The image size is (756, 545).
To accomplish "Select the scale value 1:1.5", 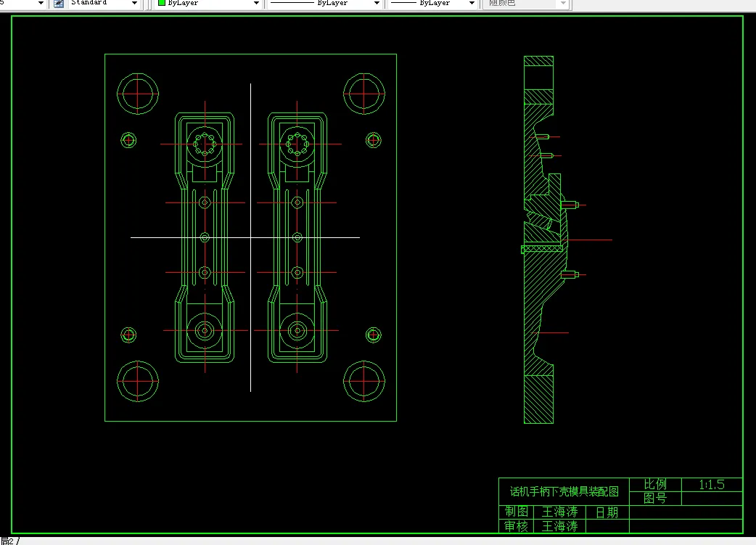I will (x=712, y=484).
